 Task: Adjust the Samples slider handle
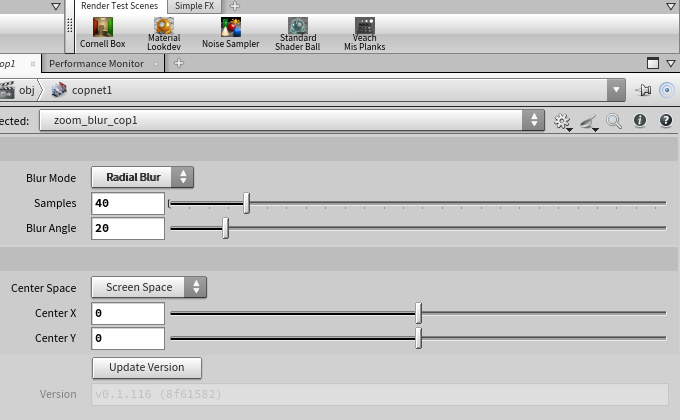pos(246,203)
